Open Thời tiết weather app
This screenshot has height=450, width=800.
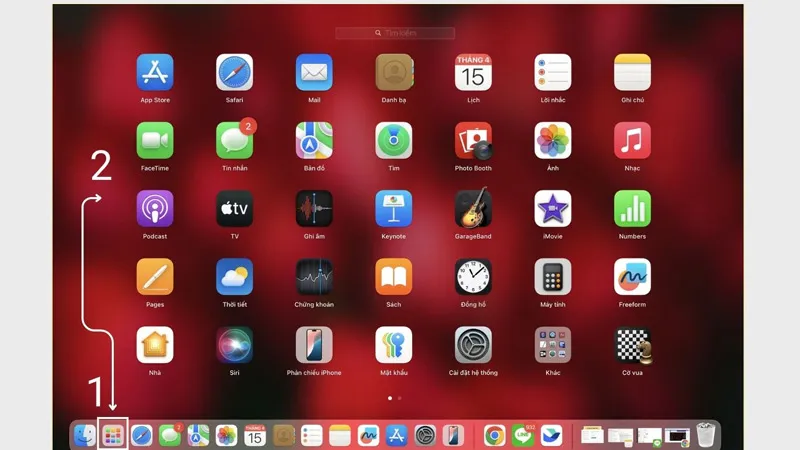click(x=234, y=277)
